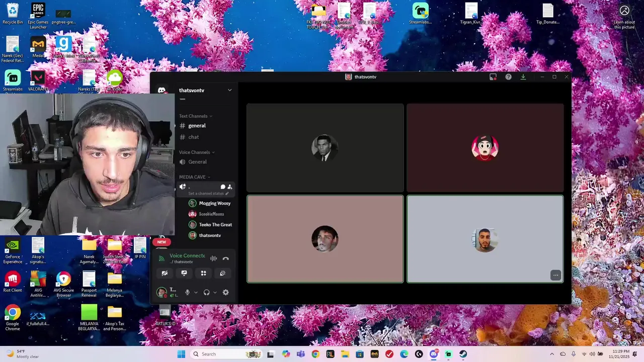Open Microsoft Edge from the taskbar

[404, 354]
